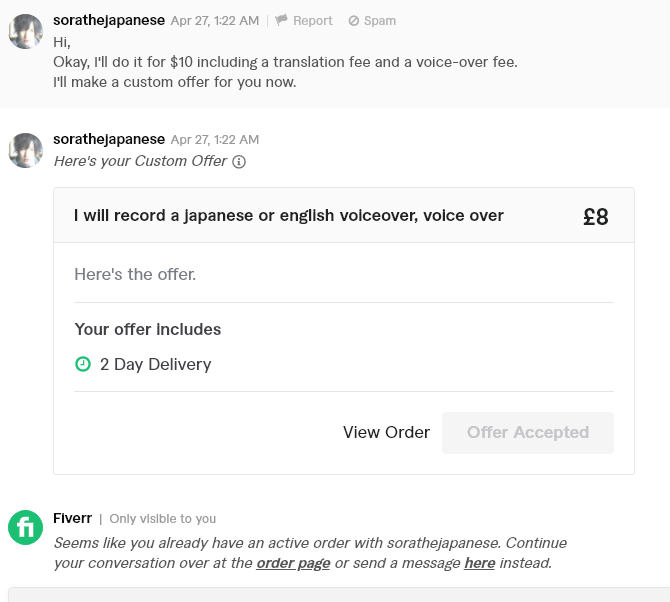
Task: Select the '2 Day Delivery' text
Action: click(x=156, y=364)
